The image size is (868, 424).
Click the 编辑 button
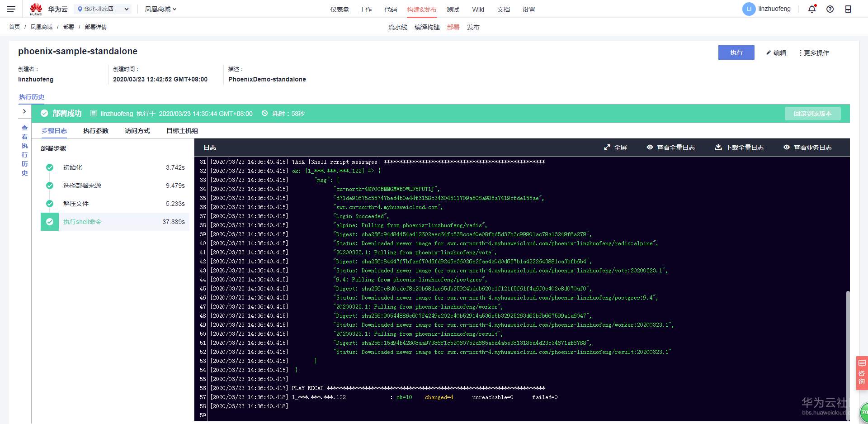tap(776, 53)
